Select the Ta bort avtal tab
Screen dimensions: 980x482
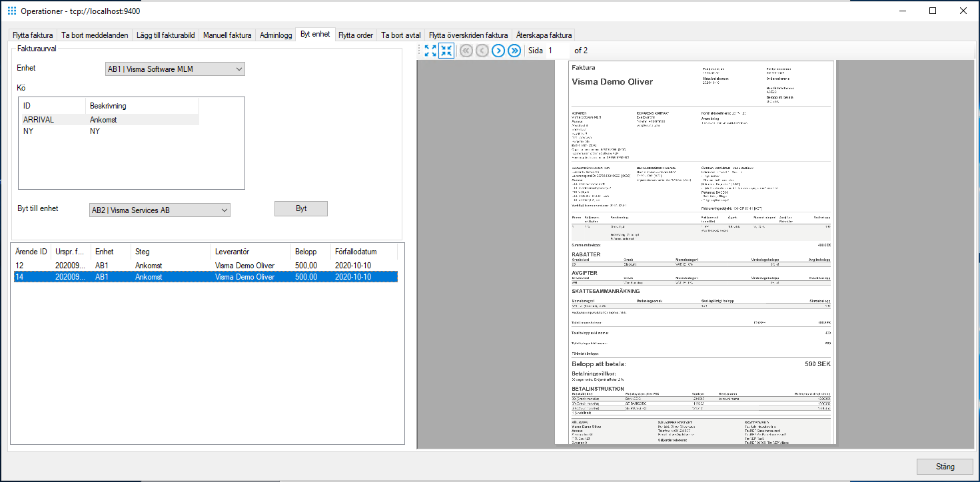[x=400, y=35]
